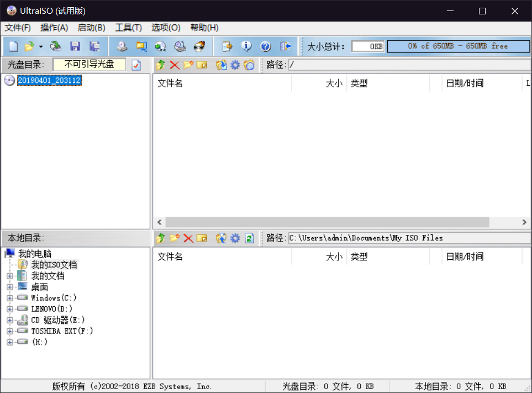Expand the 桌面 tree node
The height and width of the screenshot is (393, 532).
pos(10,287)
